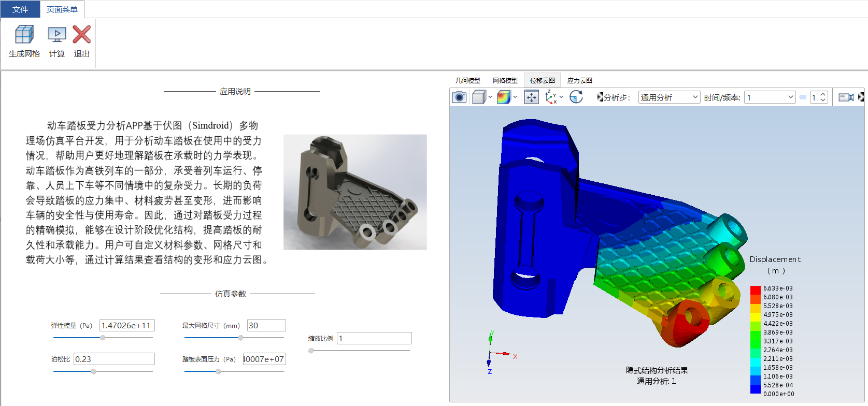Image resolution: width=868 pixels, height=406 pixels.
Task: Click the XYZ axis orientation icon
Action: pos(551,97)
